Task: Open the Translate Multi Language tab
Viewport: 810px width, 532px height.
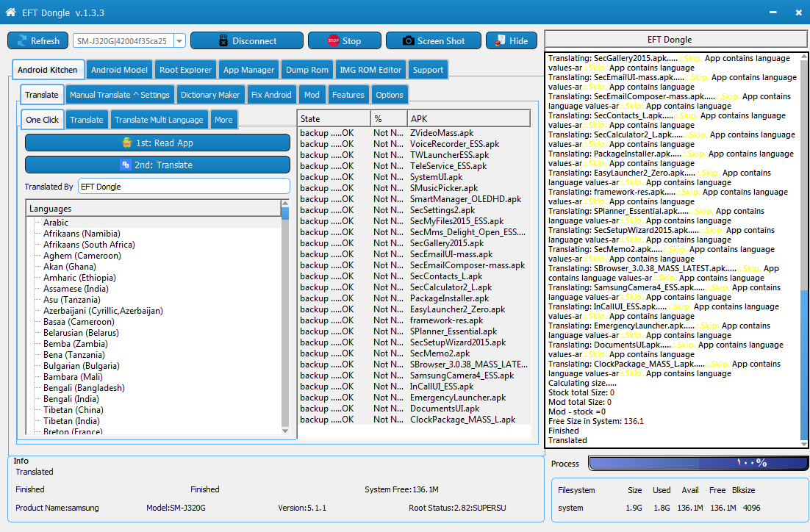Action: click(159, 119)
